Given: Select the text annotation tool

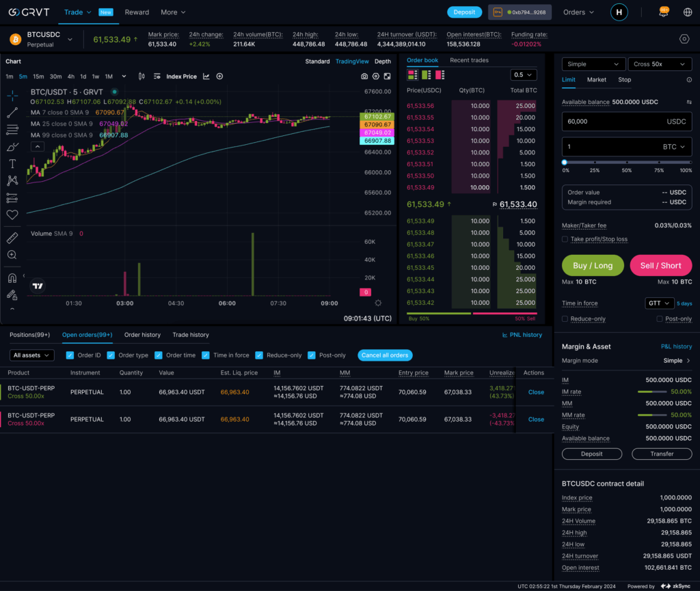Looking at the screenshot, I should coord(12,164).
